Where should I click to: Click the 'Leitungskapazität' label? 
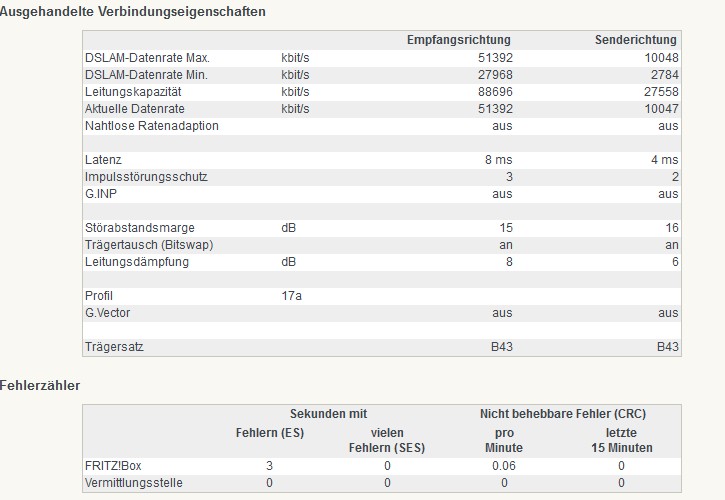[133, 92]
